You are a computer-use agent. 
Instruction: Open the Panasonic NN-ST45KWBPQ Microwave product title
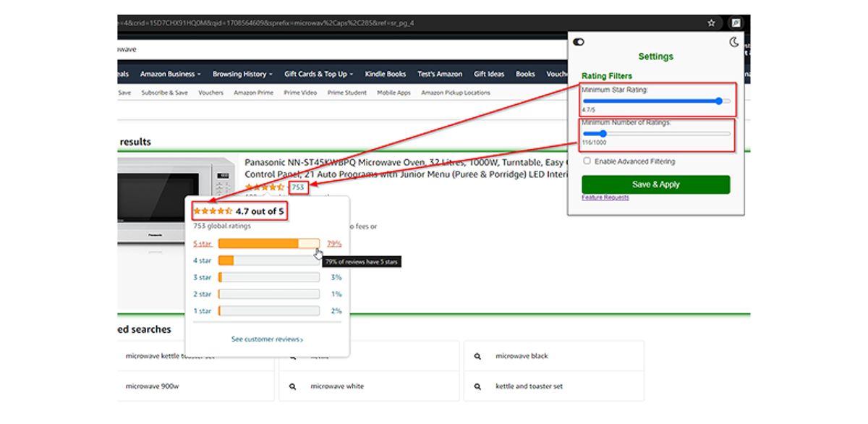coord(406,169)
